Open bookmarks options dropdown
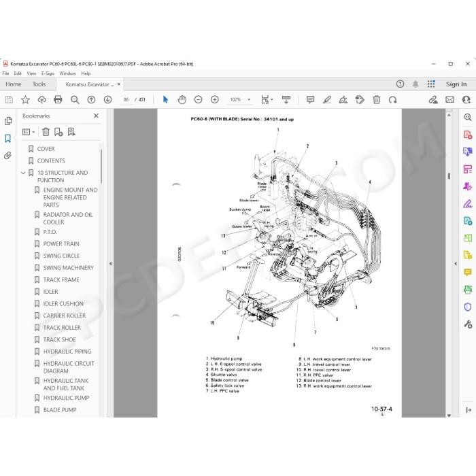This screenshot has height=476, width=476. (29, 132)
